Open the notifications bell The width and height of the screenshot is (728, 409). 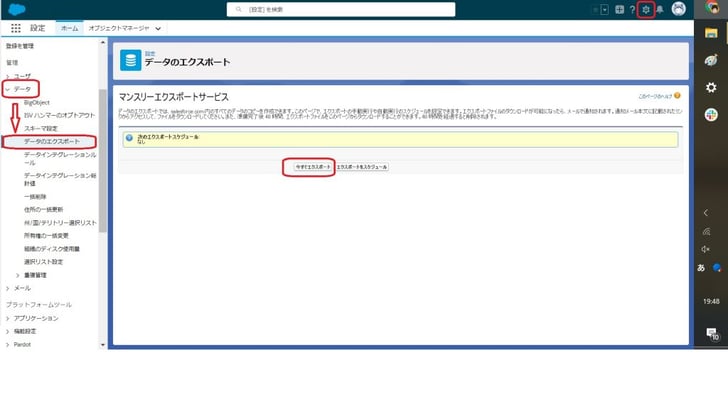coord(660,9)
